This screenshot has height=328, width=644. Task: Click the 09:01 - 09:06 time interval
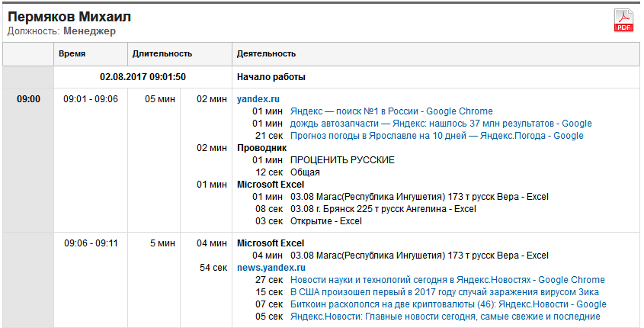(x=91, y=99)
